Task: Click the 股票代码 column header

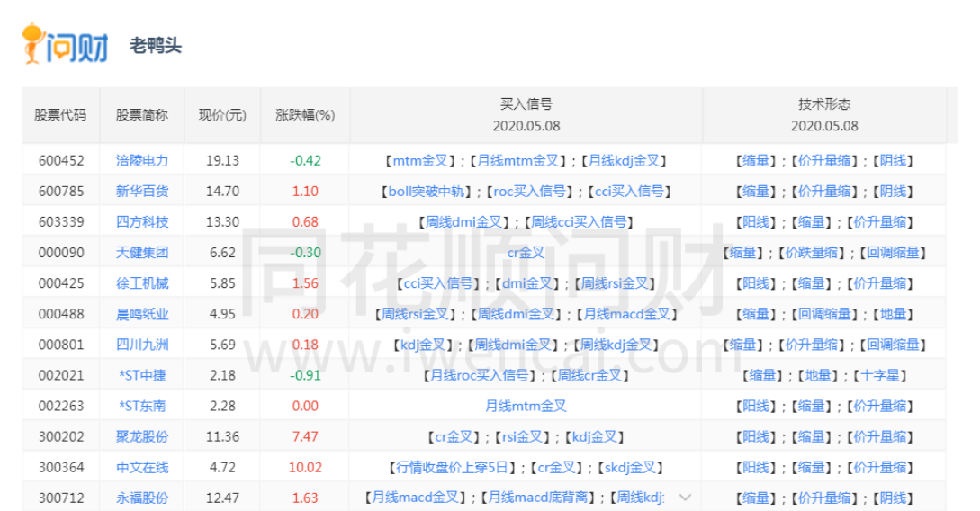Action: (x=60, y=115)
